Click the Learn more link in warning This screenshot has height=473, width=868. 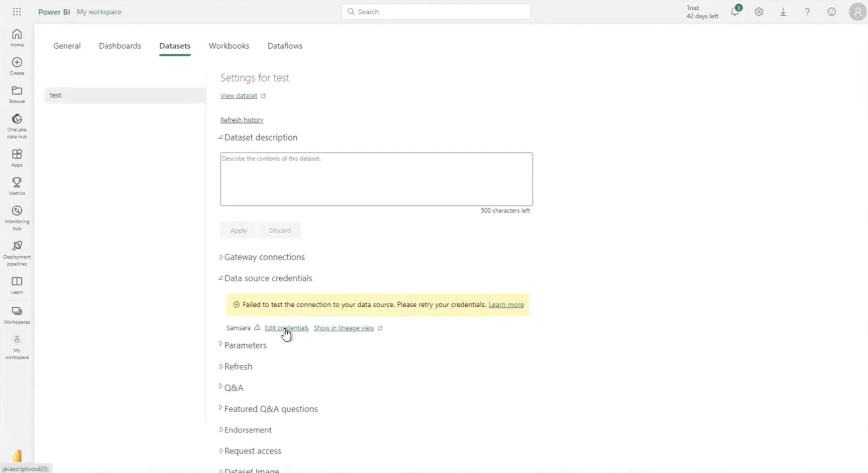click(x=506, y=305)
